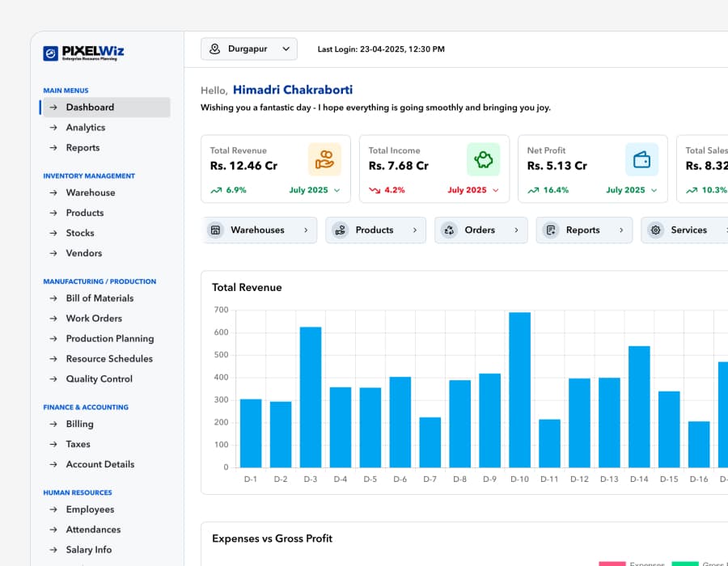Open the Net Profit July 2025 dropdown
The height and width of the screenshot is (566, 728).
632,190
